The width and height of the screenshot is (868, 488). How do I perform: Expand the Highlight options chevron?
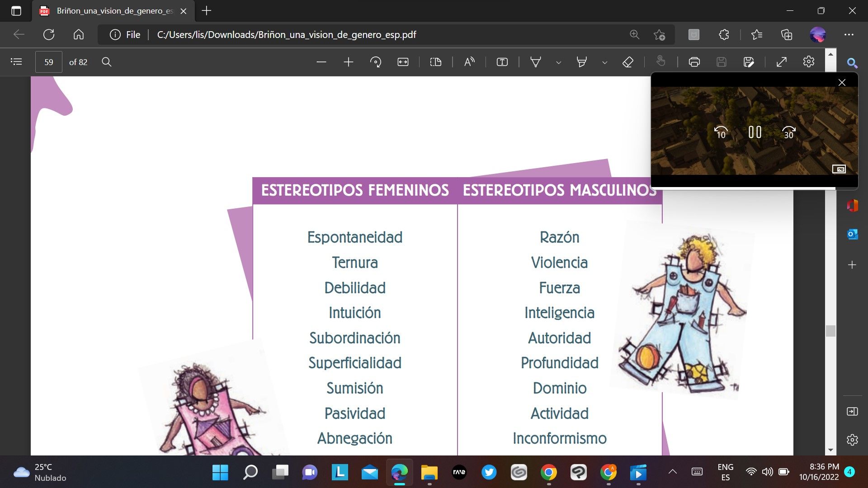(x=604, y=62)
